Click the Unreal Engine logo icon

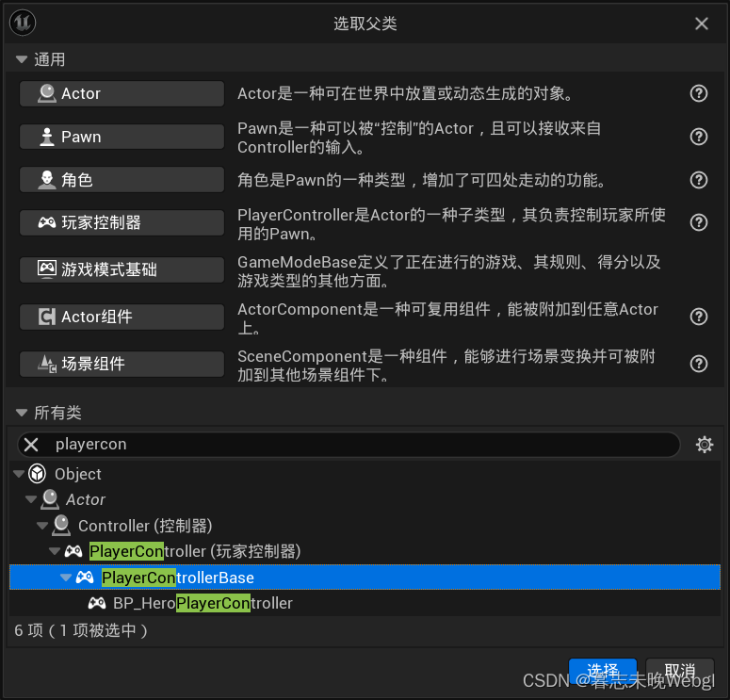coord(23,23)
